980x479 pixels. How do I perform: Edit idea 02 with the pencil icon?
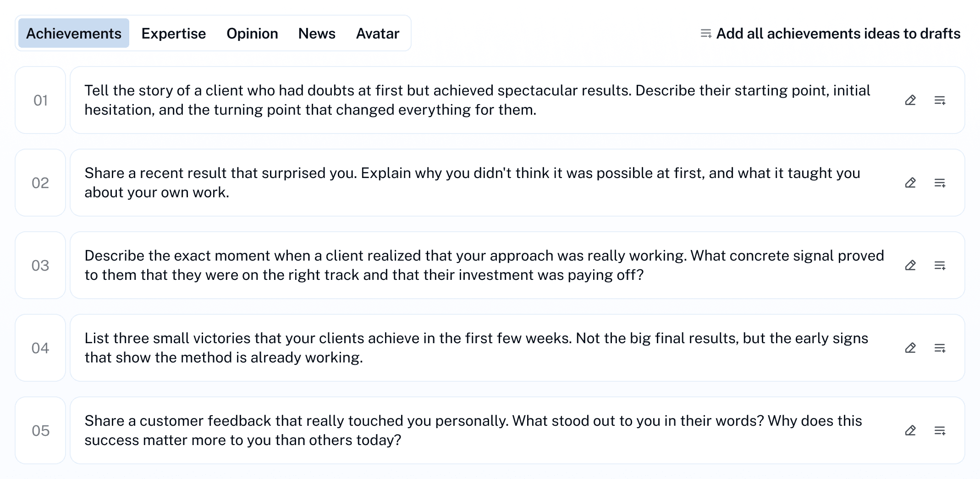click(x=910, y=183)
